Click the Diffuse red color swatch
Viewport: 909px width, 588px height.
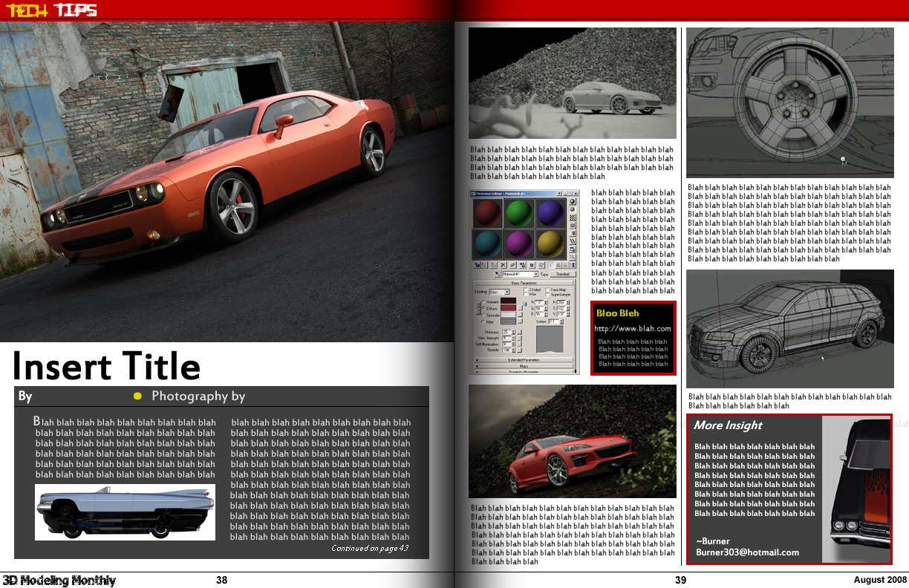[508, 307]
